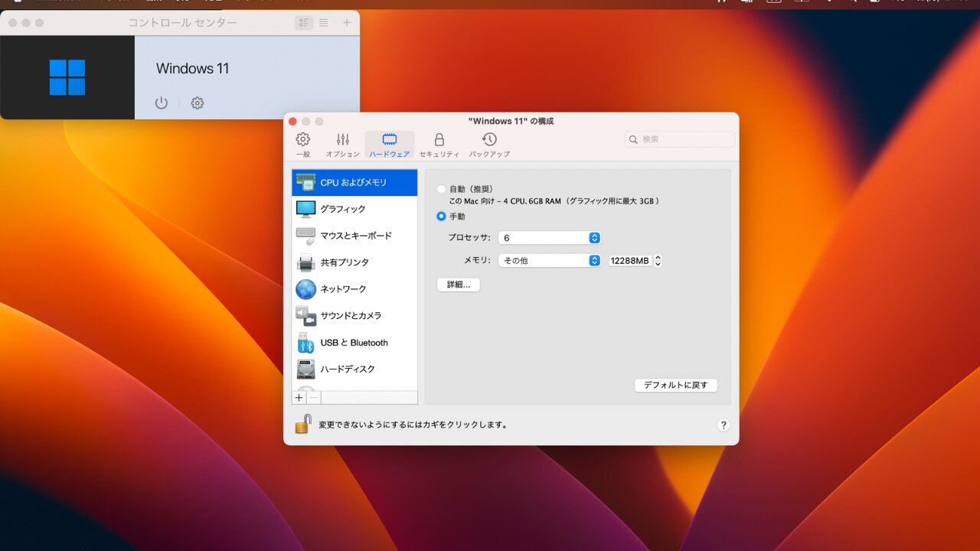Select USB と Bluetooth in the sidebar
980x551 pixels.
pos(354,342)
